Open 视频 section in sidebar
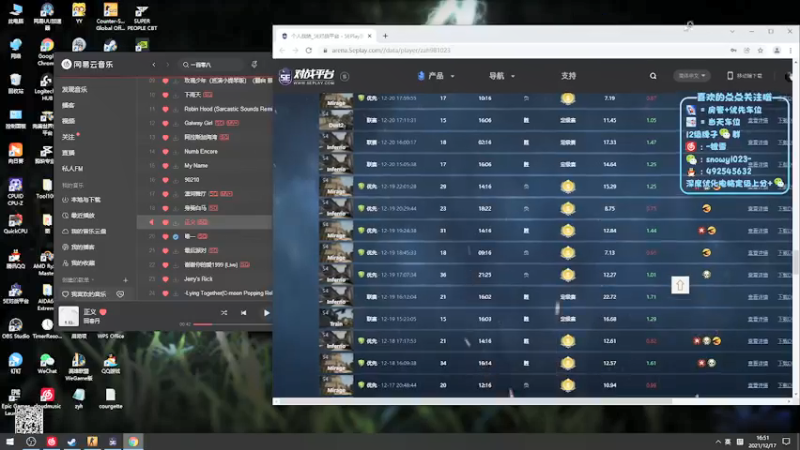800x450 pixels. point(68,121)
